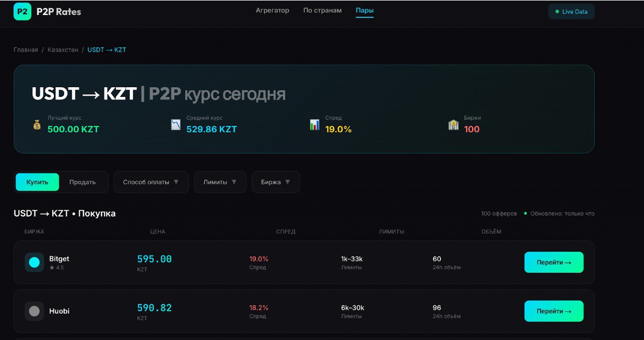Click the 1k–33k limits value
This screenshot has width=644, height=340.
[x=352, y=259]
